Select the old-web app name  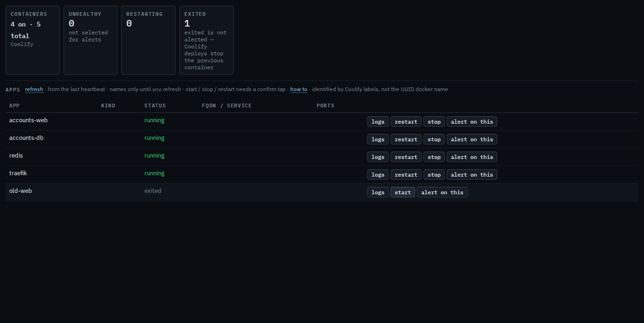pyautogui.click(x=20, y=191)
